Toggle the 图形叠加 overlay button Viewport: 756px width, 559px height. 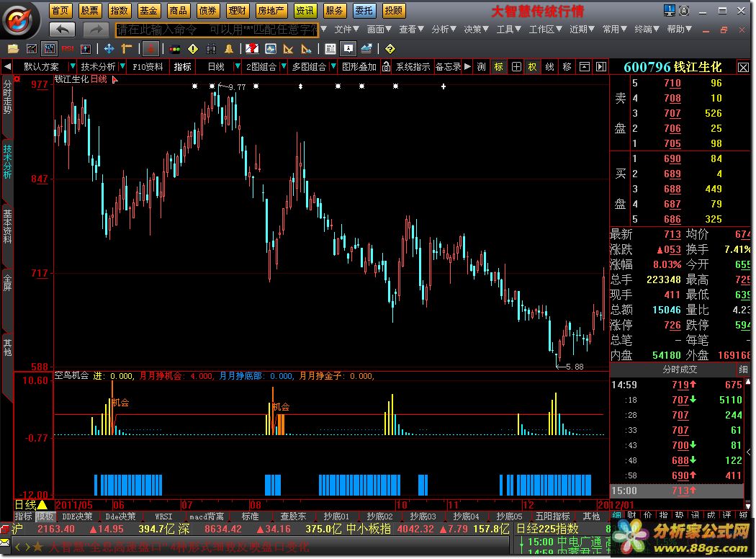tap(359, 66)
